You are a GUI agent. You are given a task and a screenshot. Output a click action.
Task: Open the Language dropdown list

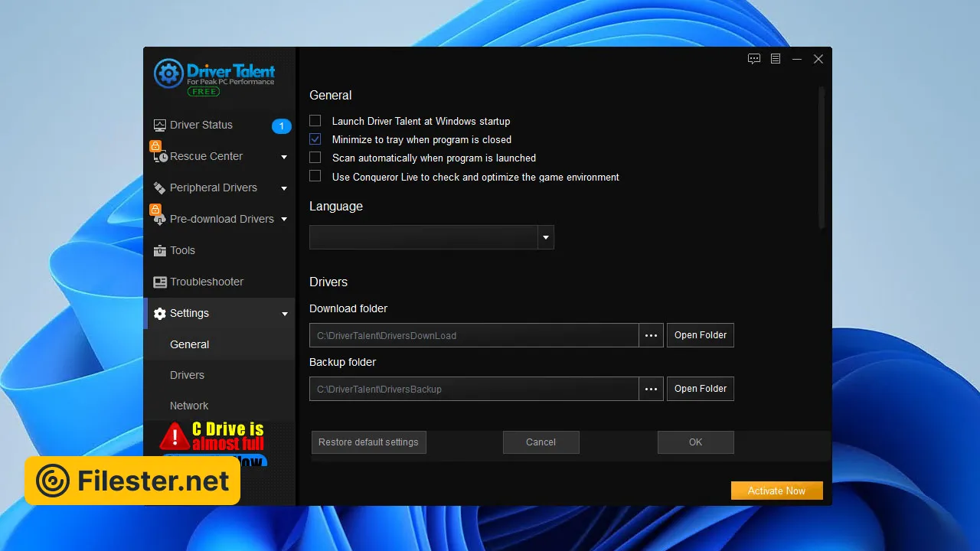click(546, 238)
